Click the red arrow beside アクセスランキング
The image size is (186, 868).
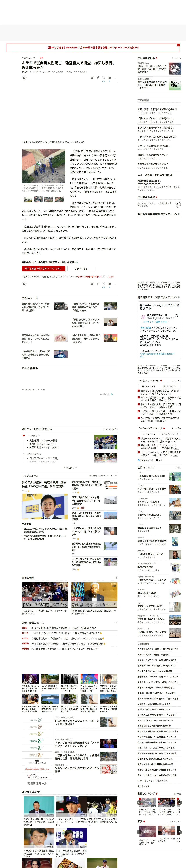[x=161, y=380]
